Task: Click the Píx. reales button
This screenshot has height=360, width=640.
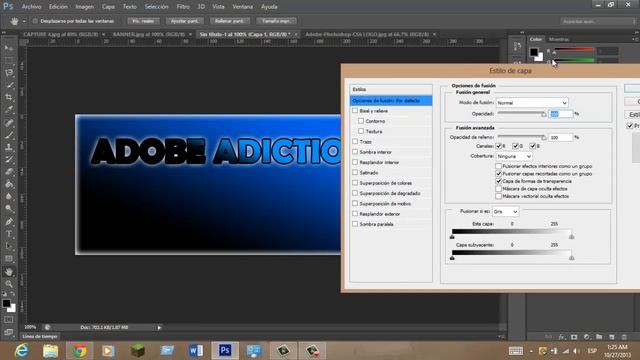Action: pyautogui.click(x=143, y=21)
